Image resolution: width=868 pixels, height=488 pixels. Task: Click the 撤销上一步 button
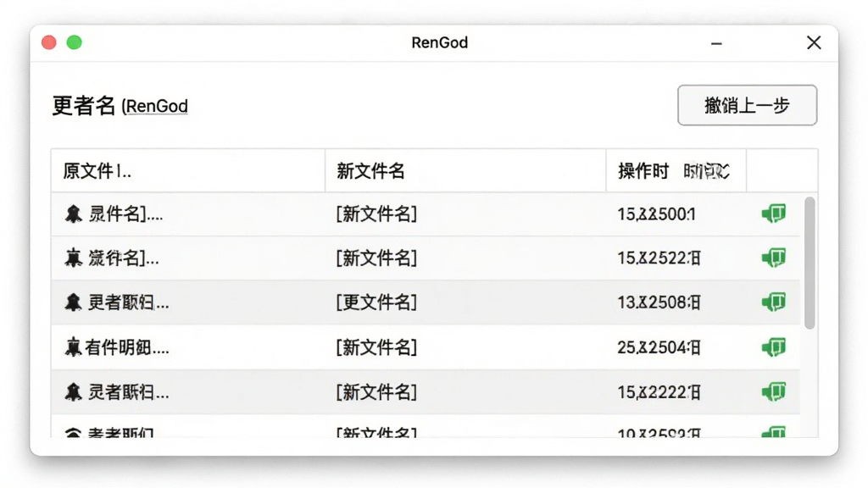click(747, 105)
